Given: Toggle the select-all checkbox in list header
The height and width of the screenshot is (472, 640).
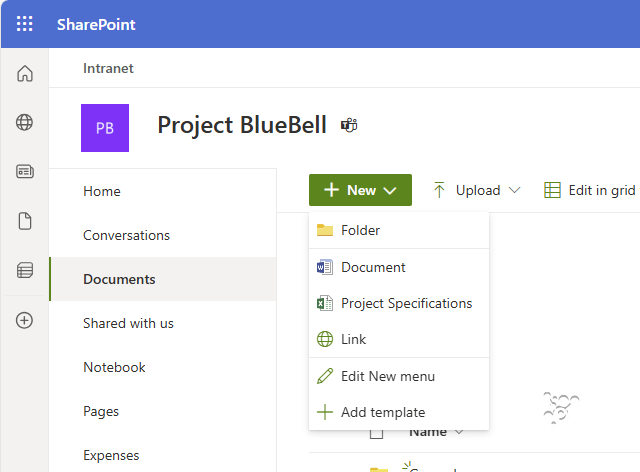Looking at the screenshot, I should pyautogui.click(x=376, y=433).
